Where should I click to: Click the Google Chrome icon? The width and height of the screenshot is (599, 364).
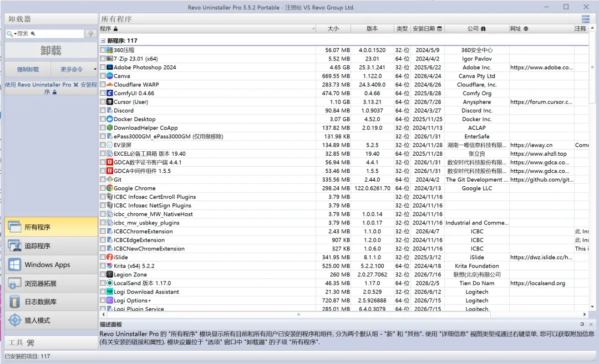point(110,188)
